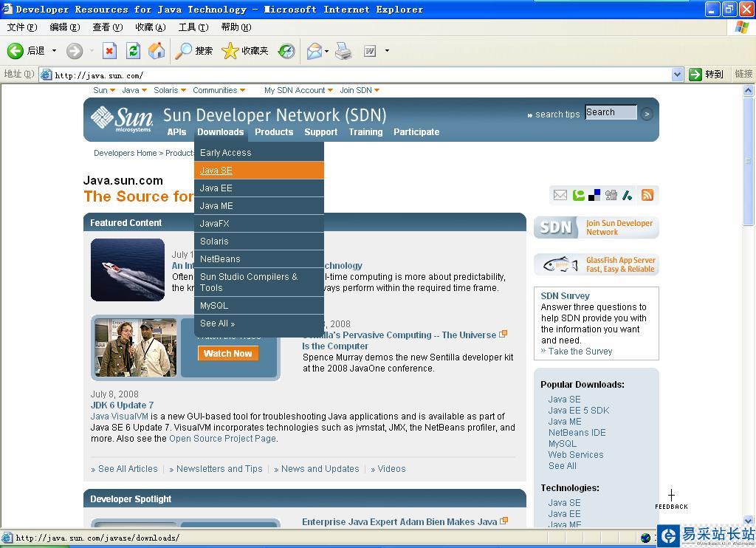Open the Open Source Project Page link
The width and height of the screenshot is (756, 548).
click(x=222, y=439)
